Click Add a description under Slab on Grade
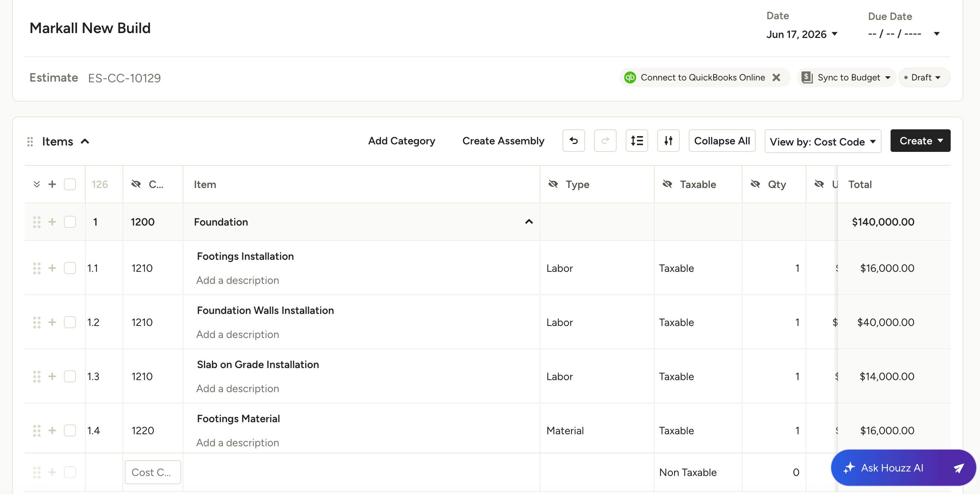Viewport: 980px width, 494px height. [237, 389]
